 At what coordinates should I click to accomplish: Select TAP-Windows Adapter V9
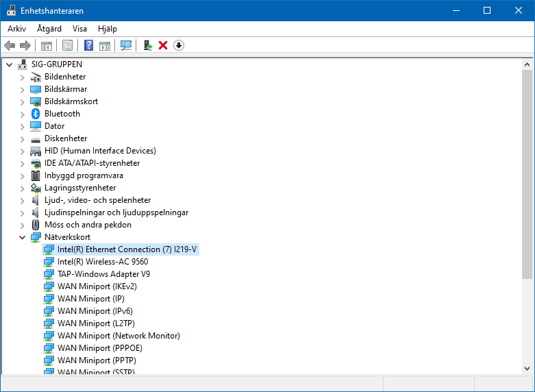[103, 274]
